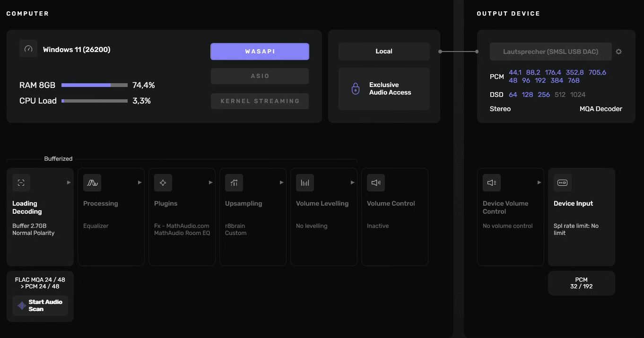Click the DSD 64 rate

(x=513, y=95)
